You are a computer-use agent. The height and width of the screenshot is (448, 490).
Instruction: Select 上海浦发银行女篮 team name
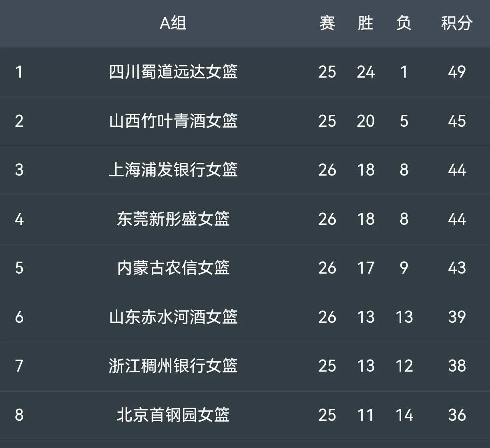coord(173,170)
